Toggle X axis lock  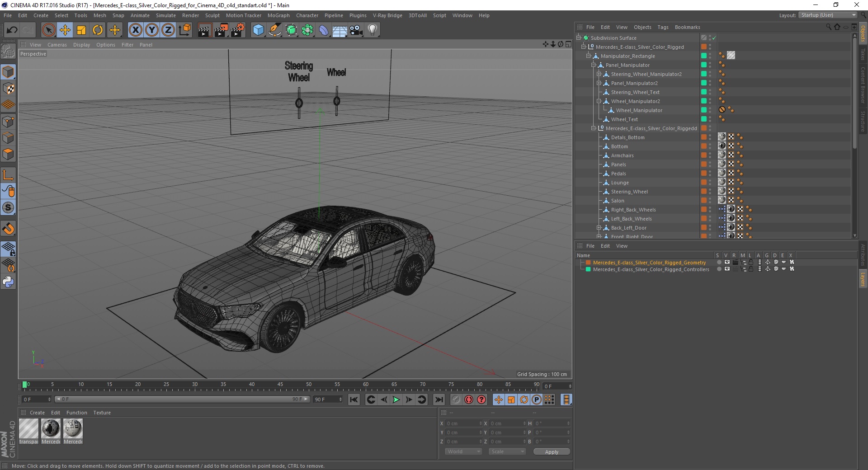click(x=135, y=30)
